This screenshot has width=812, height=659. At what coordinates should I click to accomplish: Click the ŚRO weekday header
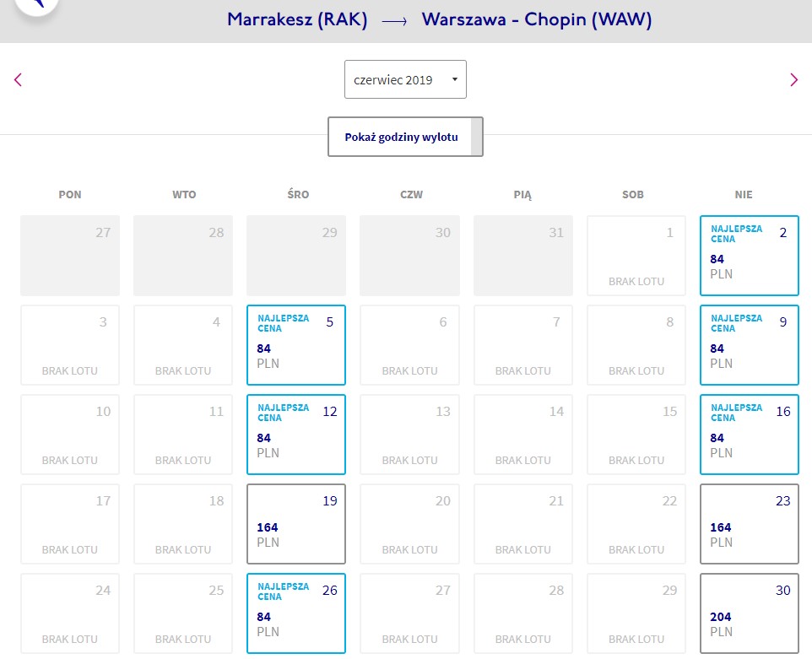click(298, 195)
